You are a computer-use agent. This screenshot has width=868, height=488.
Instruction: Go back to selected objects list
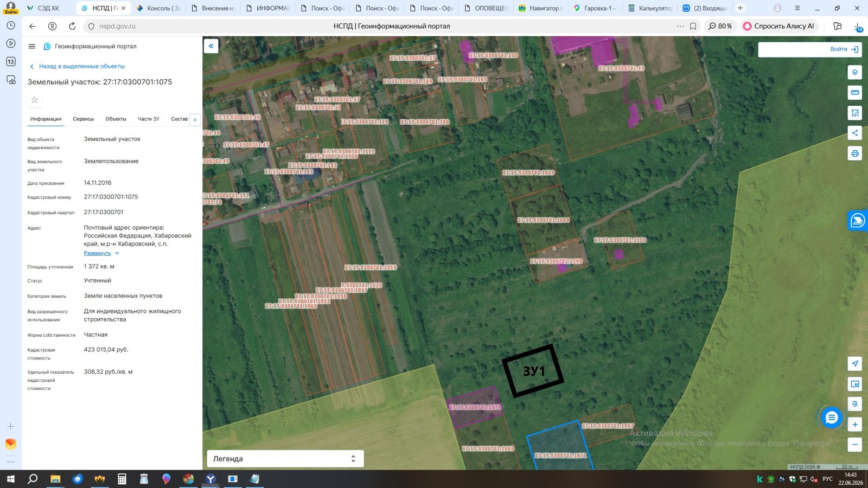(x=78, y=66)
